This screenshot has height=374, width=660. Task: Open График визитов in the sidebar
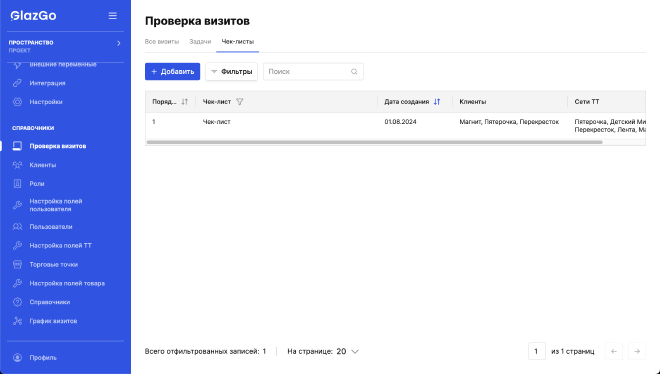[x=53, y=321]
